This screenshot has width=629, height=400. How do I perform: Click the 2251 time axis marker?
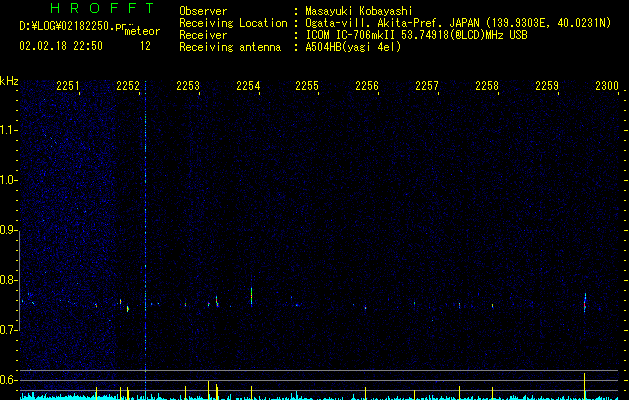click(x=68, y=85)
